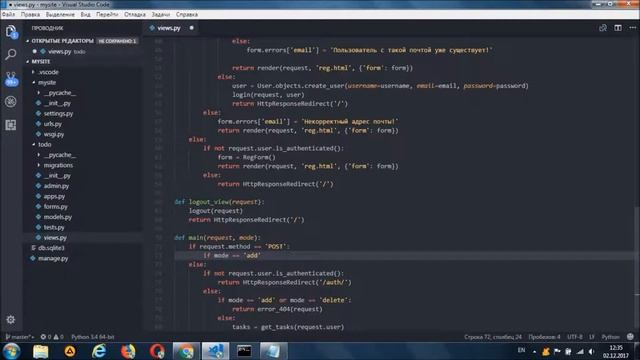Viewport: 640px width, 360px height.
Task: Open the Debug view in the activity bar
Action: coord(11,101)
